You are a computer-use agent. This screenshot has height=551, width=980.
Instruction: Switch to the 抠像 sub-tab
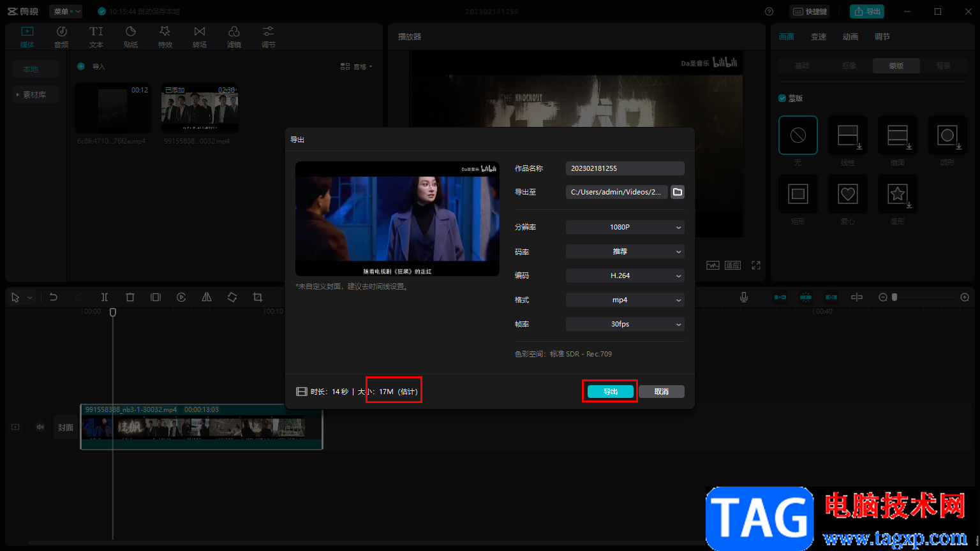[x=849, y=66]
